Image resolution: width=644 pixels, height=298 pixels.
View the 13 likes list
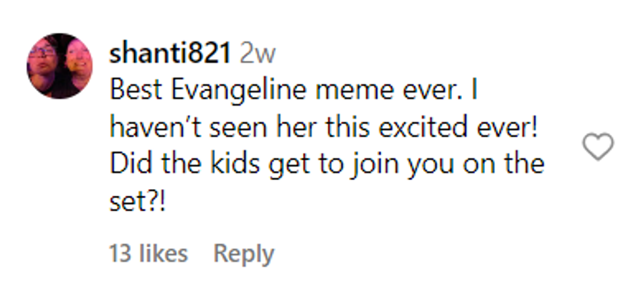coord(148,254)
